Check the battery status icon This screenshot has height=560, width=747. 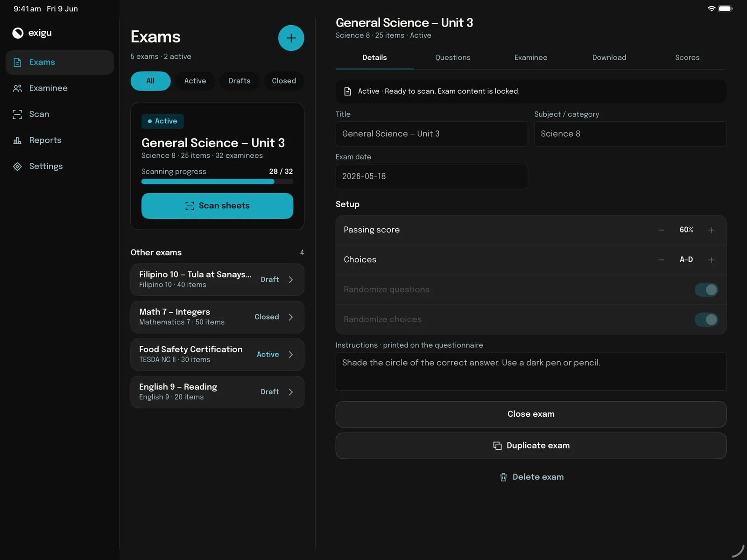pyautogui.click(x=725, y=8)
